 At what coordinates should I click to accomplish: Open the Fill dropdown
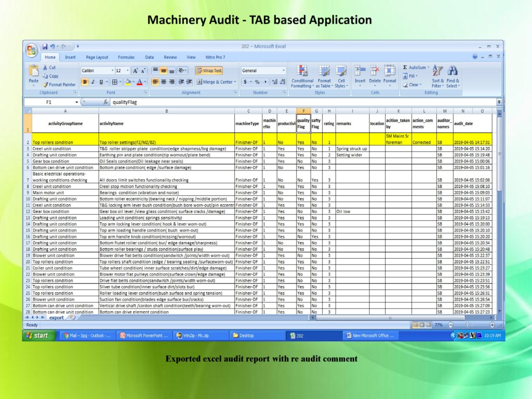[410, 76]
